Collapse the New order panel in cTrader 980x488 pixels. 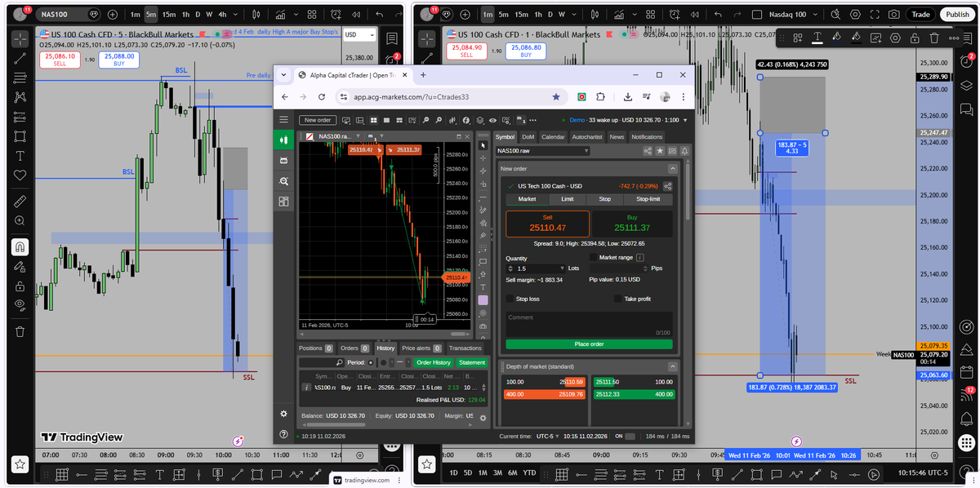[672, 169]
